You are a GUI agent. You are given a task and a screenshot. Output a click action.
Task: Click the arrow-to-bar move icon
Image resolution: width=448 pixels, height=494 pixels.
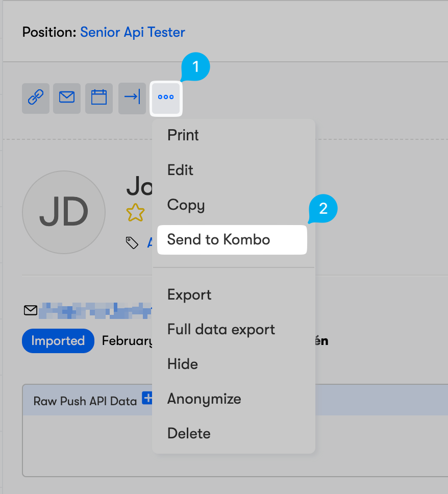pyautogui.click(x=132, y=97)
